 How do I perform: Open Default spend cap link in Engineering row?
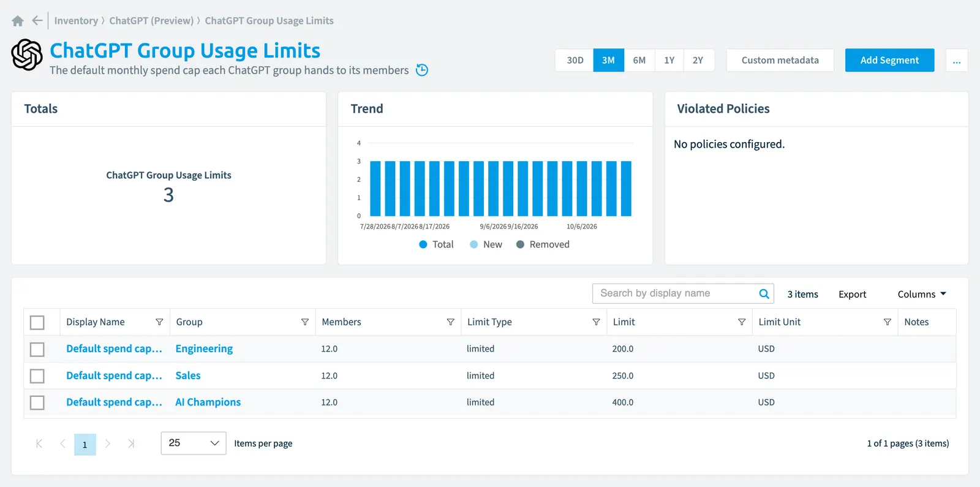tap(114, 349)
